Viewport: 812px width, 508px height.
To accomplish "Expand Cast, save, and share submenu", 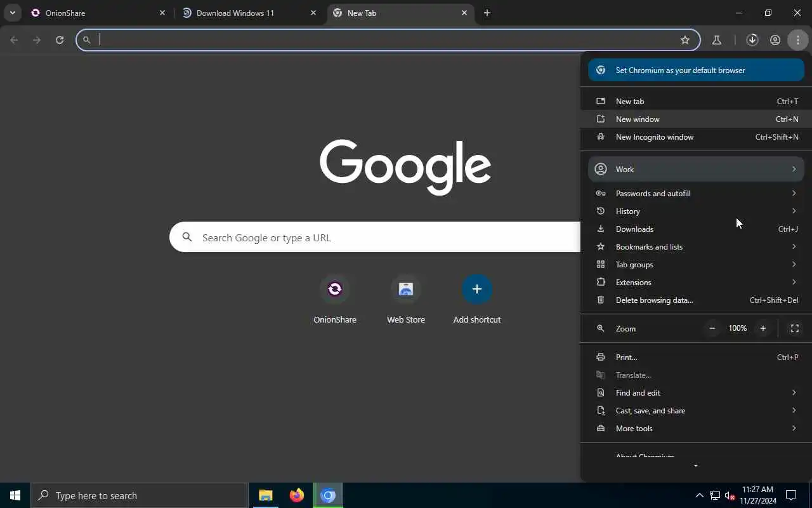I will (696, 410).
